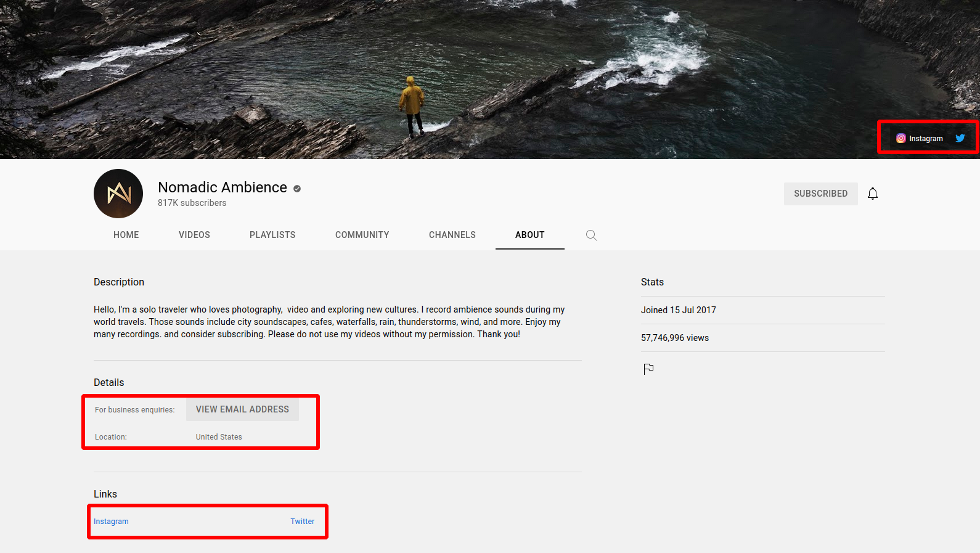Click the report user flag icon

click(x=648, y=369)
